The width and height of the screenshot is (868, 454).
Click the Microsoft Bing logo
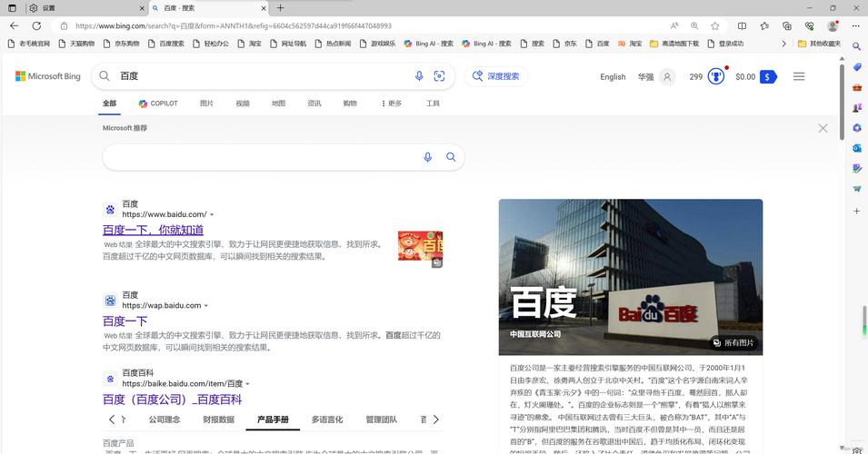[47, 76]
